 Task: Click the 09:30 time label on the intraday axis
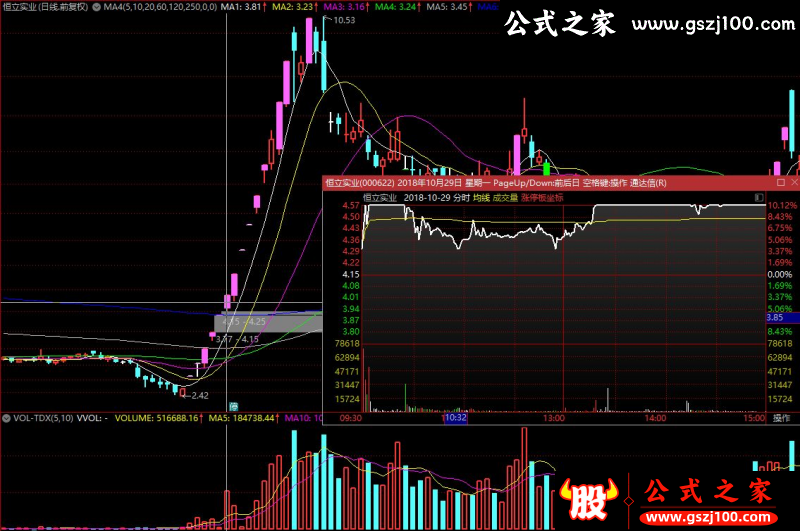[351, 418]
